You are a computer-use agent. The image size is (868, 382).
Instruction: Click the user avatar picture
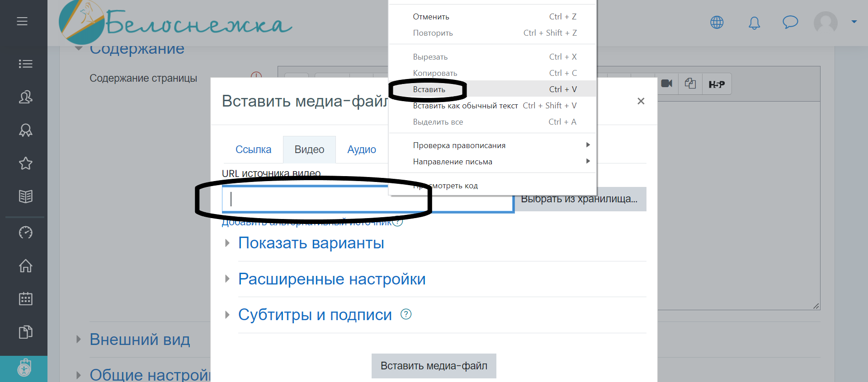tap(825, 22)
